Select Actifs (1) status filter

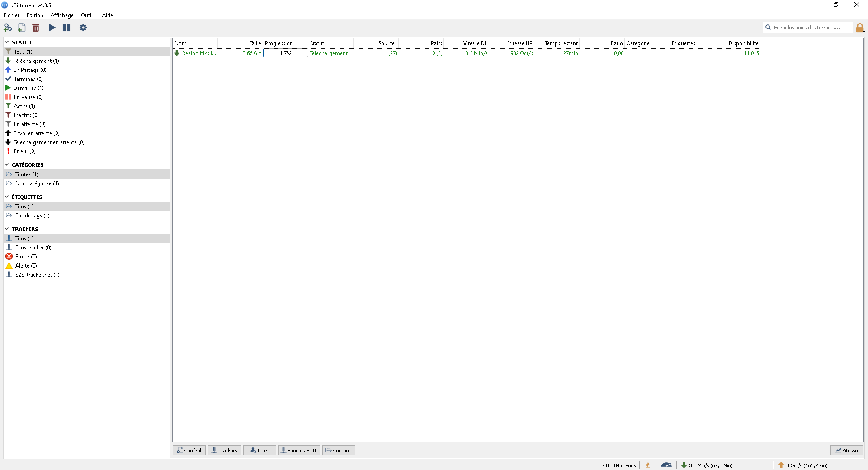(x=87, y=106)
